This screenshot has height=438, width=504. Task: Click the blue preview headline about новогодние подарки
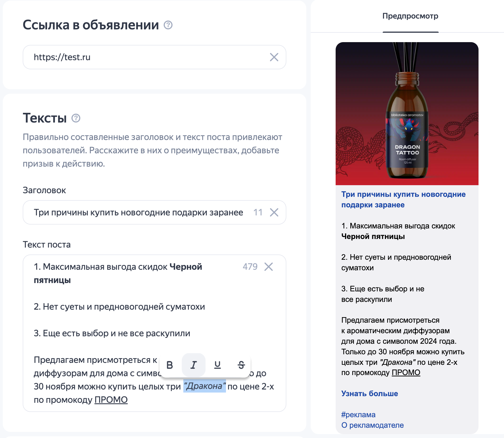tap(403, 200)
